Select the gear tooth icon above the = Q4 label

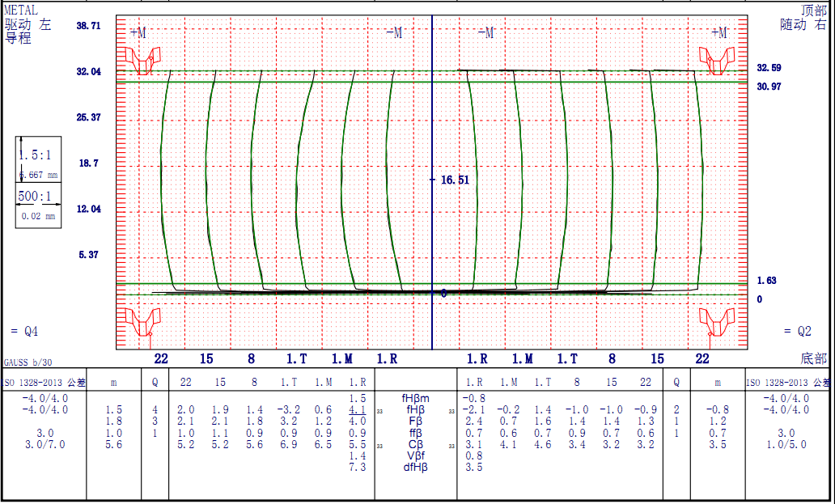tap(142, 322)
